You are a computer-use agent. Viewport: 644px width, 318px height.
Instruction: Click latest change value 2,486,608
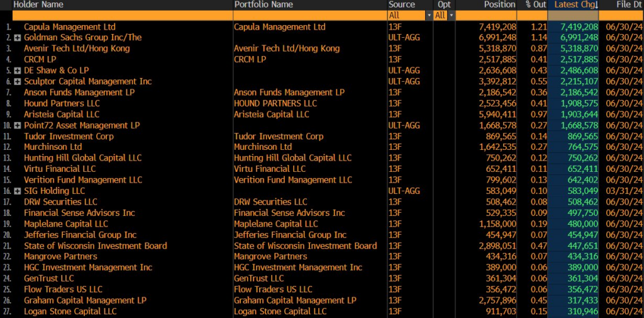coord(579,71)
